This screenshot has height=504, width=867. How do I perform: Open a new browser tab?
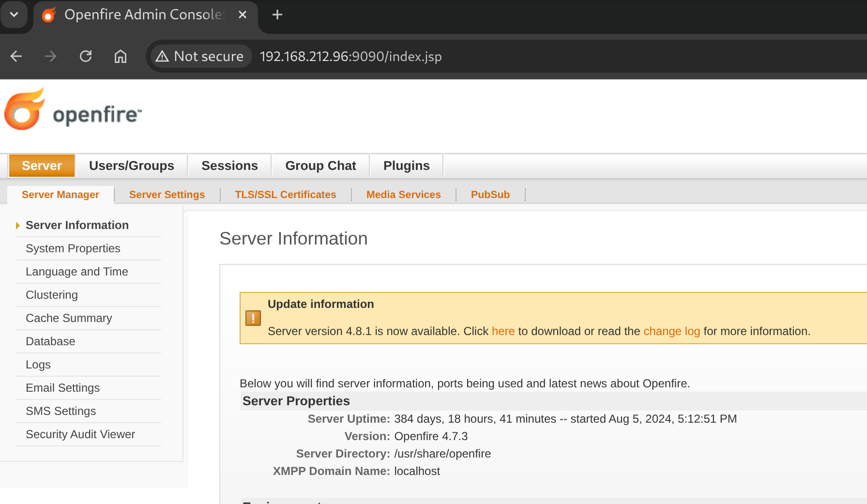(x=277, y=15)
